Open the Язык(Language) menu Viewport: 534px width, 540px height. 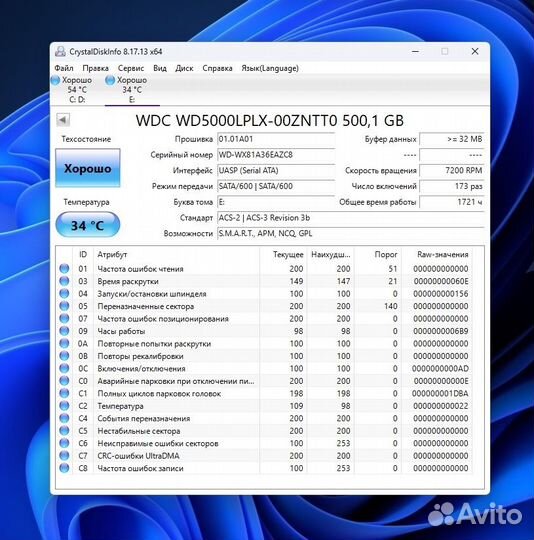[x=270, y=68]
